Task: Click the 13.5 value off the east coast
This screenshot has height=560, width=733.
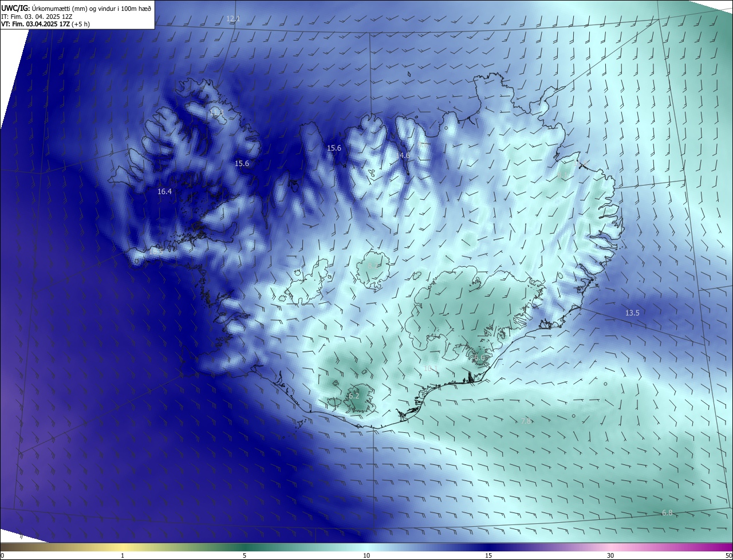Action: click(632, 313)
